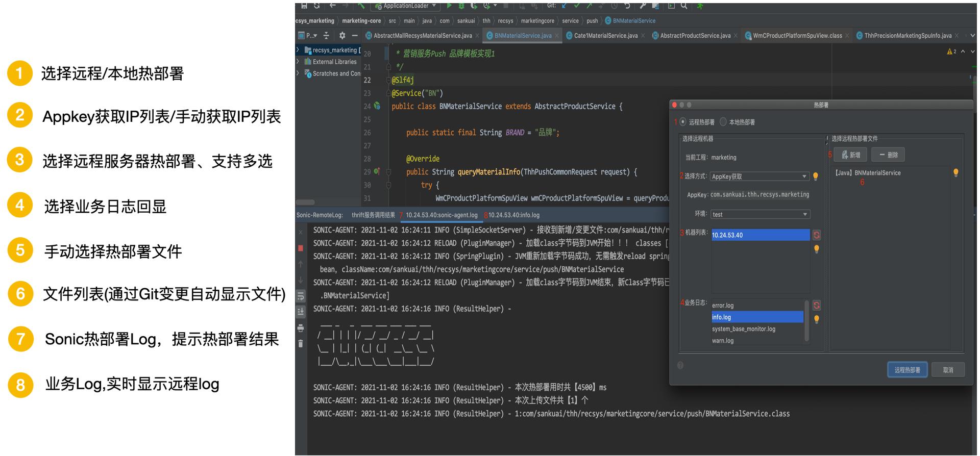
Task: Open thrift服务调用结果 log tab
Action: pyautogui.click(x=373, y=215)
